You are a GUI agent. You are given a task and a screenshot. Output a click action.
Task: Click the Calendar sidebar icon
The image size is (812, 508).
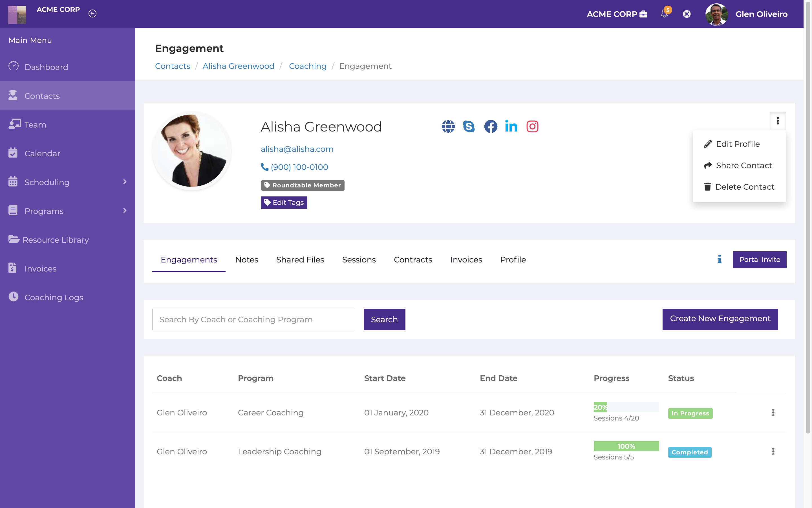click(x=13, y=152)
